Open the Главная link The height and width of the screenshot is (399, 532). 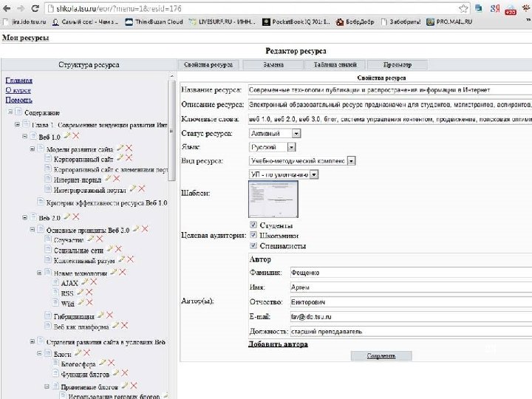click(x=19, y=81)
